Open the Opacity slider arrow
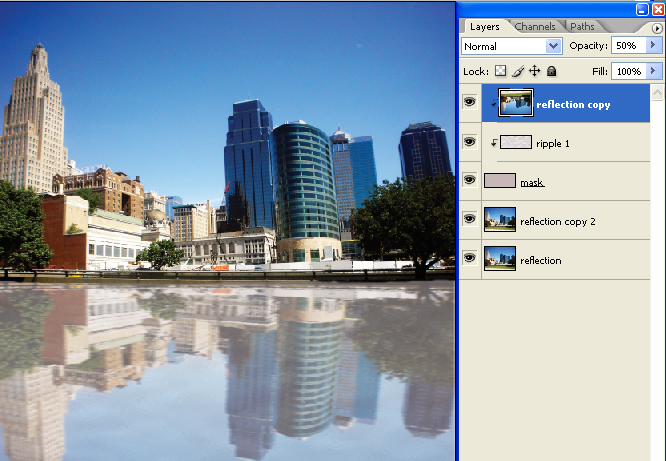 (x=653, y=45)
